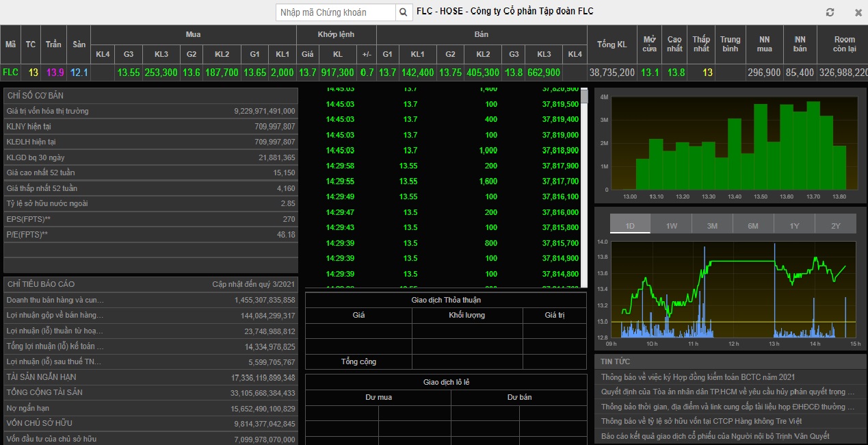Switch chart to 3M period
This screenshot has width=868, height=445.
coord(712,225)
